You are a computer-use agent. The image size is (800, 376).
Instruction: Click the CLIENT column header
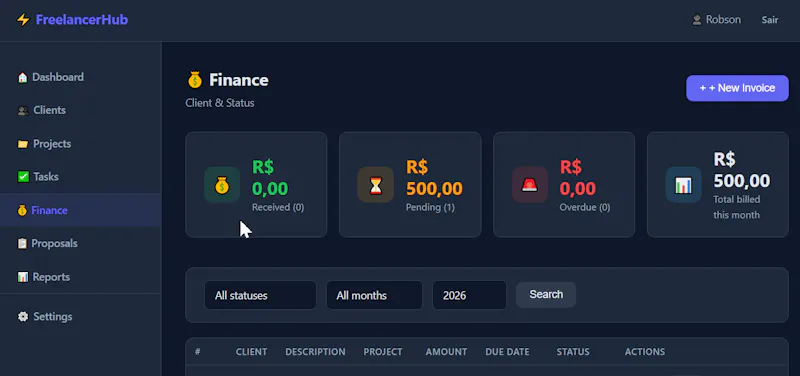point(252,352)
